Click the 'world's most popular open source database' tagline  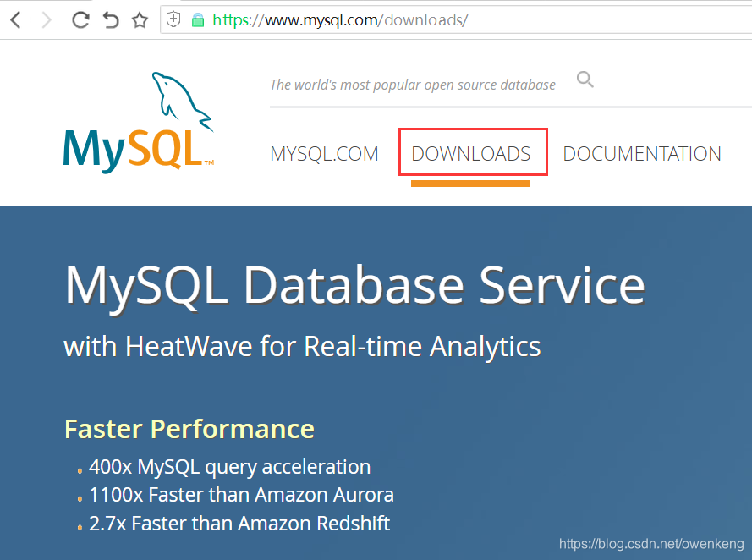coord(413,85)
